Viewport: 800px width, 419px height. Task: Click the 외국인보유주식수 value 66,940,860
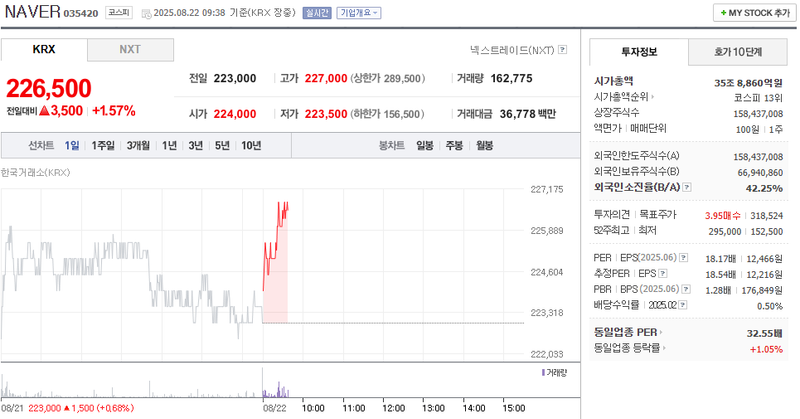pyautogui.click(x=760, y=172)
